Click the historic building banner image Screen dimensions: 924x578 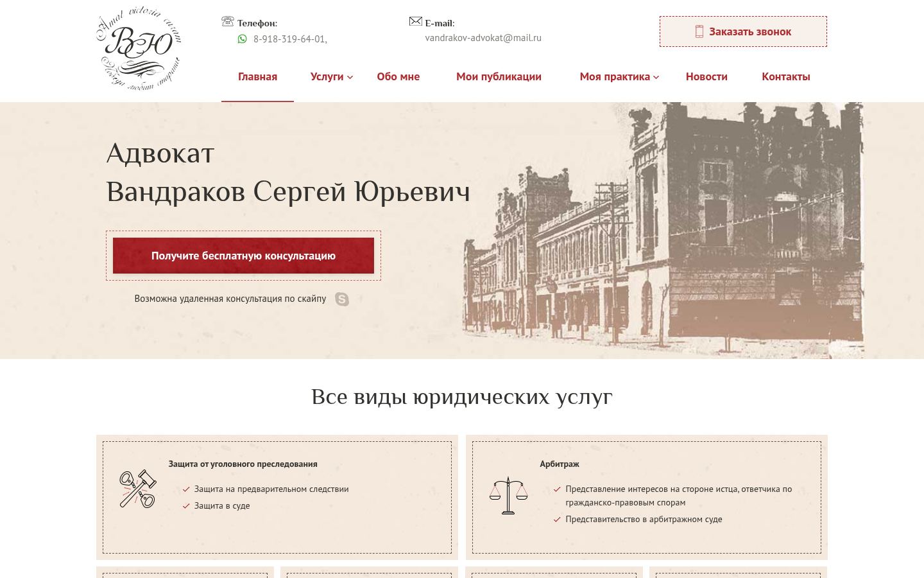point(663,230)
